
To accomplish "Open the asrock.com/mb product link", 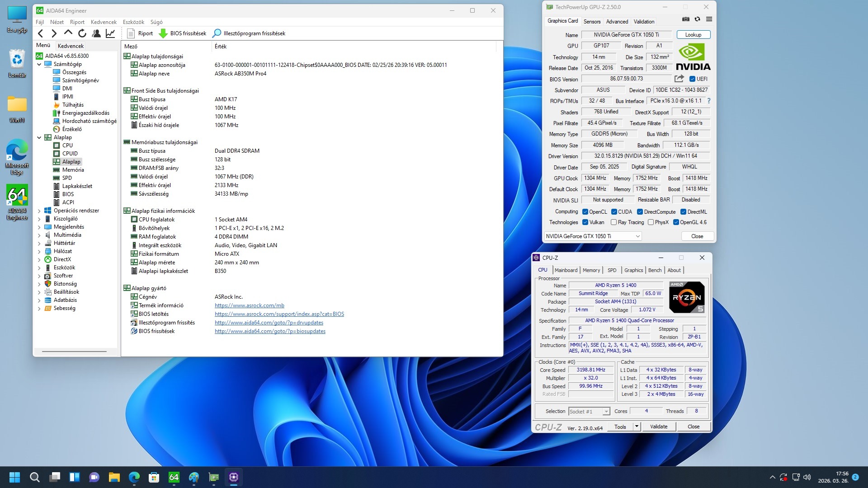I will (249, 305).
